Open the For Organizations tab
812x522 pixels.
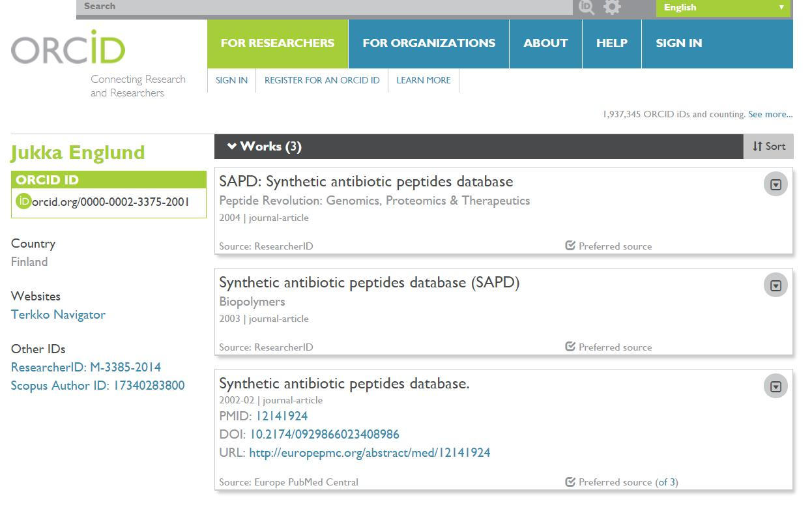pyautogui.click(x=429, y=44)
